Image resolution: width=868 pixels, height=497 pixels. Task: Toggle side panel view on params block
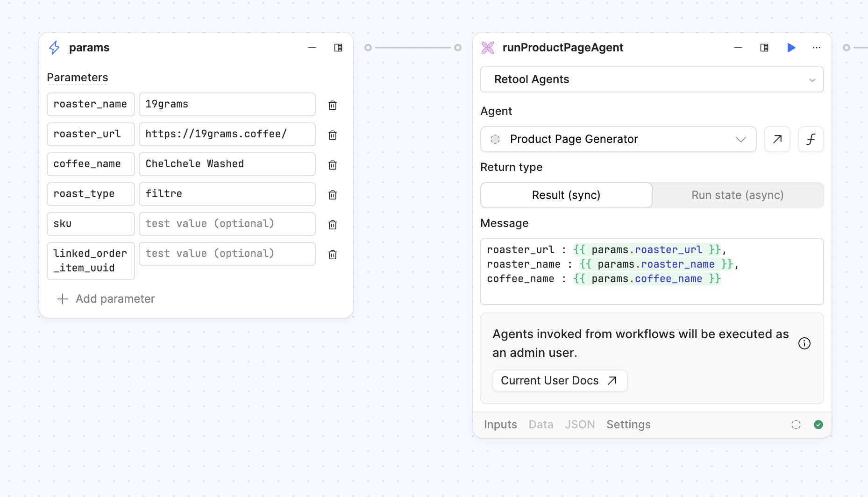[x=338, y=48]
